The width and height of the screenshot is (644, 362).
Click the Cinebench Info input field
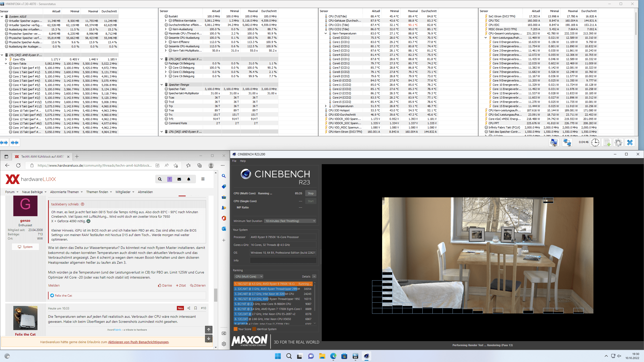[x=283, y=260]
